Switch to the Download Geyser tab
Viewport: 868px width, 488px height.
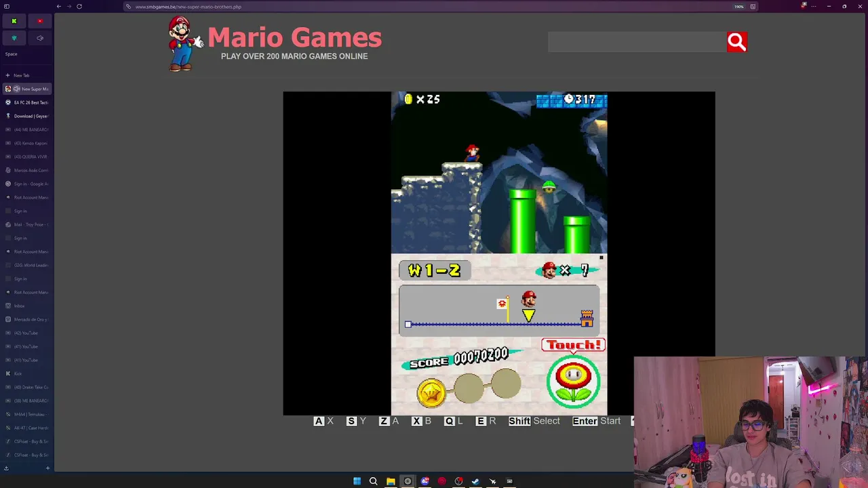coord(26,116)
